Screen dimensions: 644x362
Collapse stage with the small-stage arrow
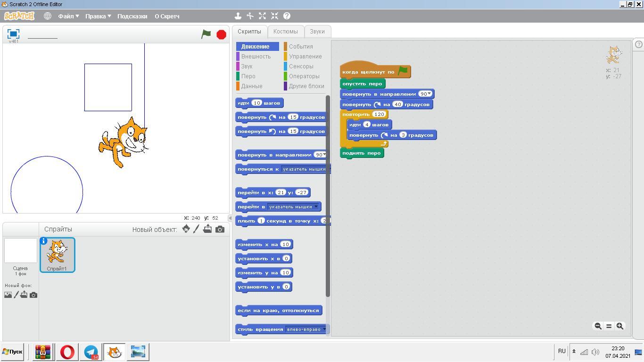click(x=230, y=218)
